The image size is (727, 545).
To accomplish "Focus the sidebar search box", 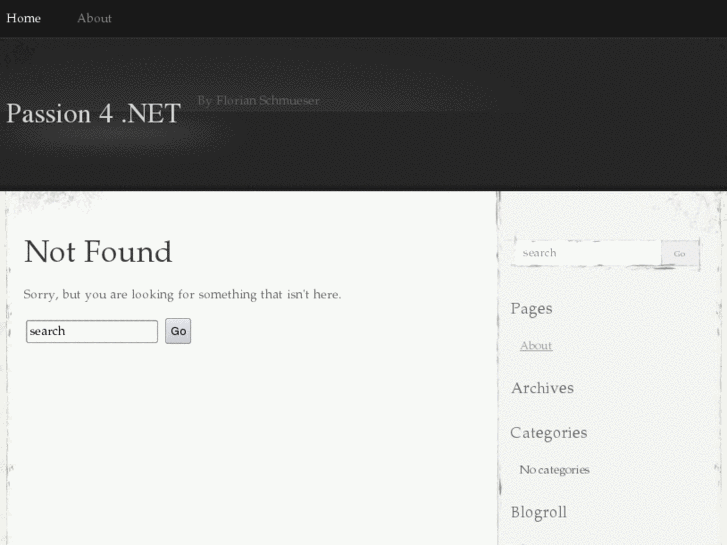I will pyautogui.click(x=586, y=253).
